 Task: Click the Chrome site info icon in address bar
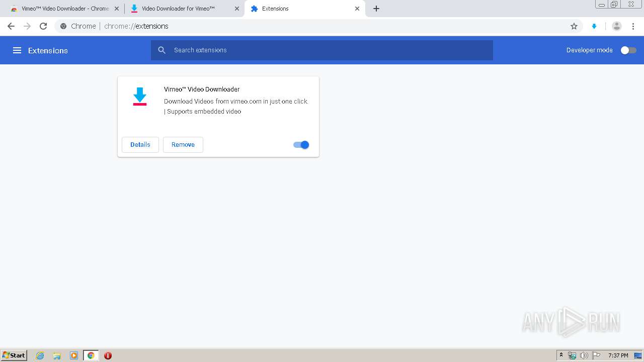pyautogui.click(x=63, y=26)
